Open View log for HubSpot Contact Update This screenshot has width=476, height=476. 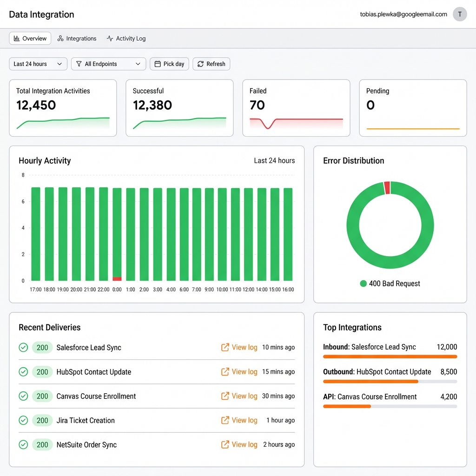[x=239, y=371]
